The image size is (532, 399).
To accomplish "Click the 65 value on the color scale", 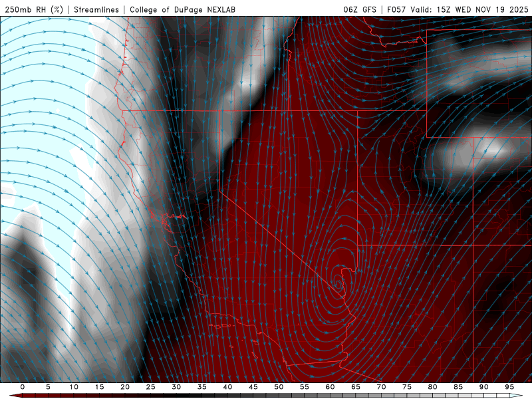I will pyautogui.click(x=356, y=387).
